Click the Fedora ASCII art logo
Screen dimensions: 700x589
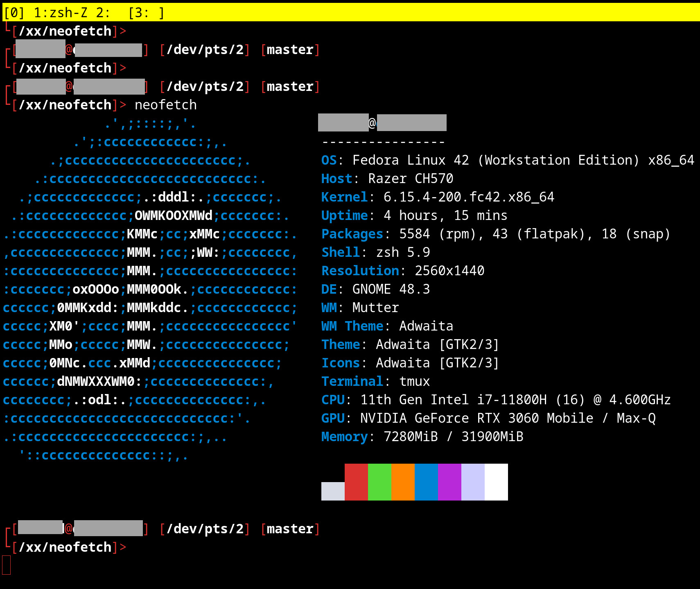[x=150, y=289]
